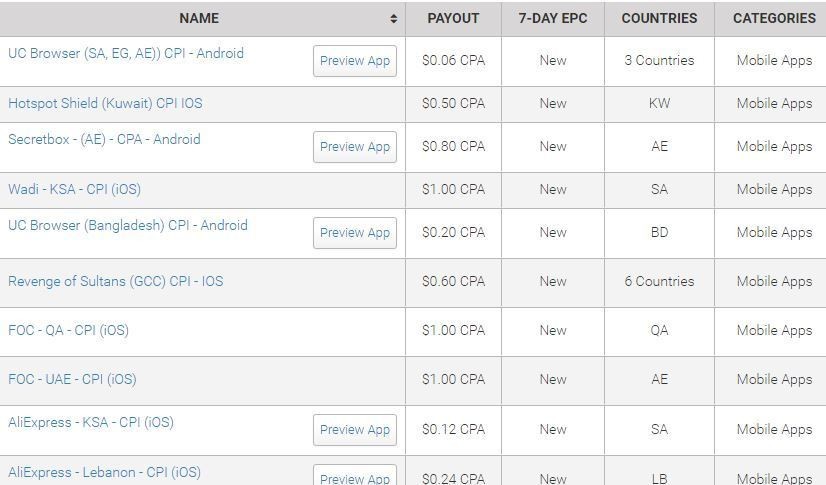The width and height of the screenshot is (826, 485).
Task: Click the 7-DAY EPC column header
Action: (x=553, y=18)
